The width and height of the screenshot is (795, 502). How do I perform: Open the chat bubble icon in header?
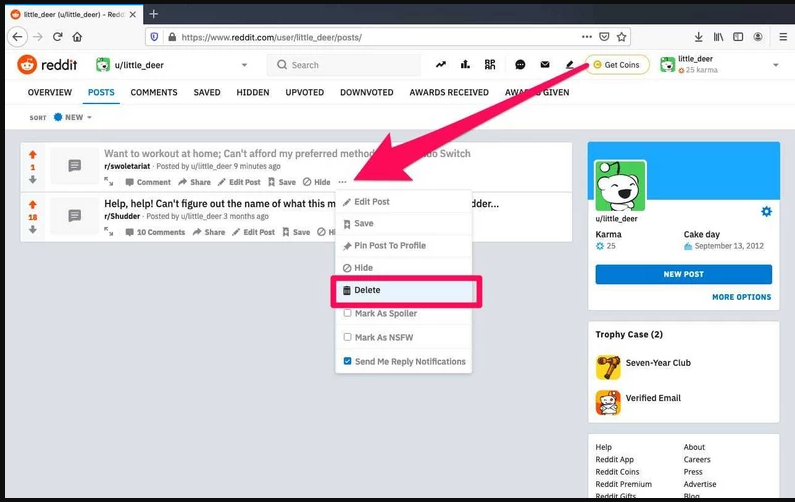coord(520,65)
